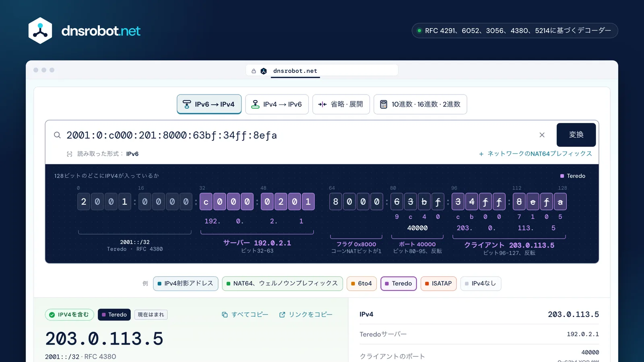Click the 2001::/32 prefix label in diagram
Image resolution: width=644 pixels, height=362 pixels.
tap(135, 242)
